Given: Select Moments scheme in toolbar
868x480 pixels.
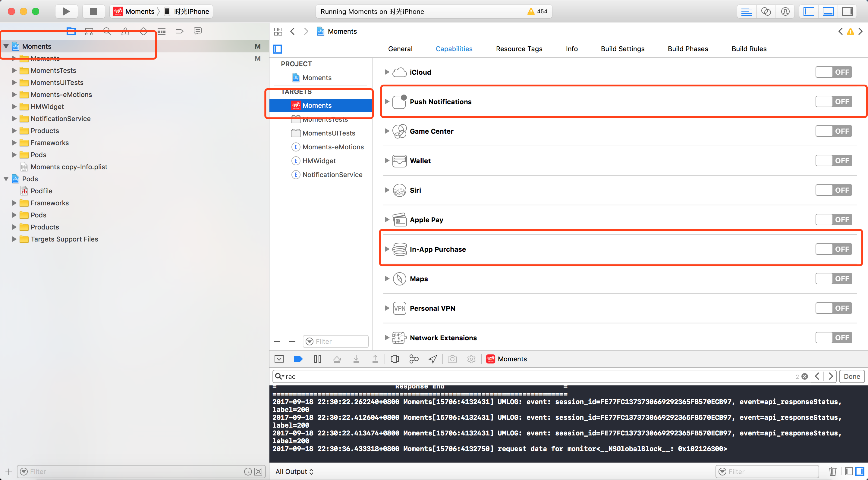Looking at the screenshot, I should coord(135,11).
